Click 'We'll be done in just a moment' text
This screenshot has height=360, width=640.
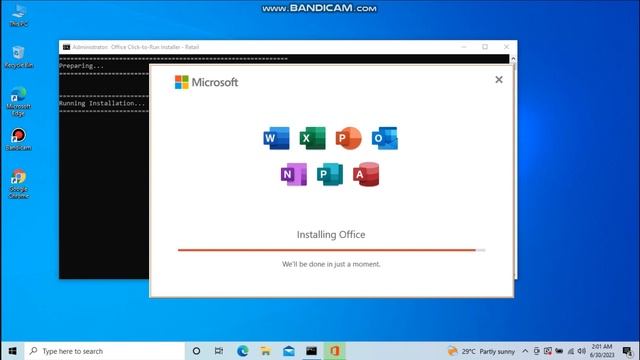[331, 264]
